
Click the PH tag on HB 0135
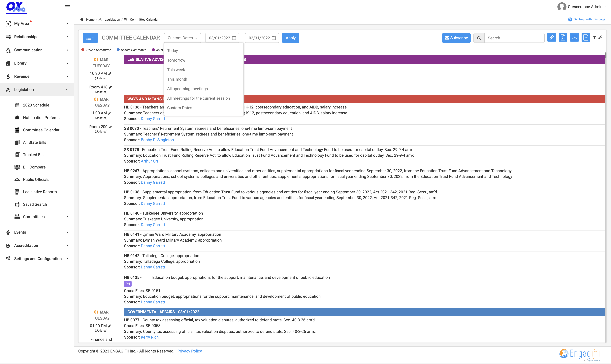click(x=128, y=284)
